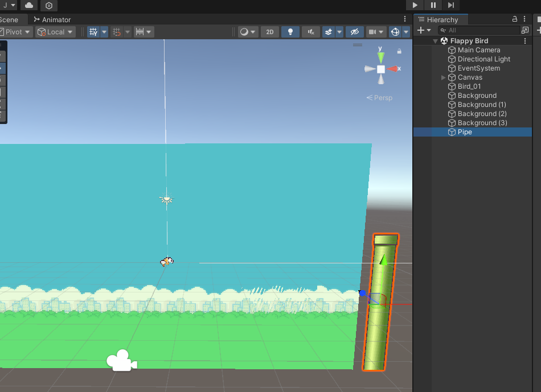
Task: Click the open-in-search icon beside Hierarchy search
Action: pyautogui.click(x=525, y=30)
